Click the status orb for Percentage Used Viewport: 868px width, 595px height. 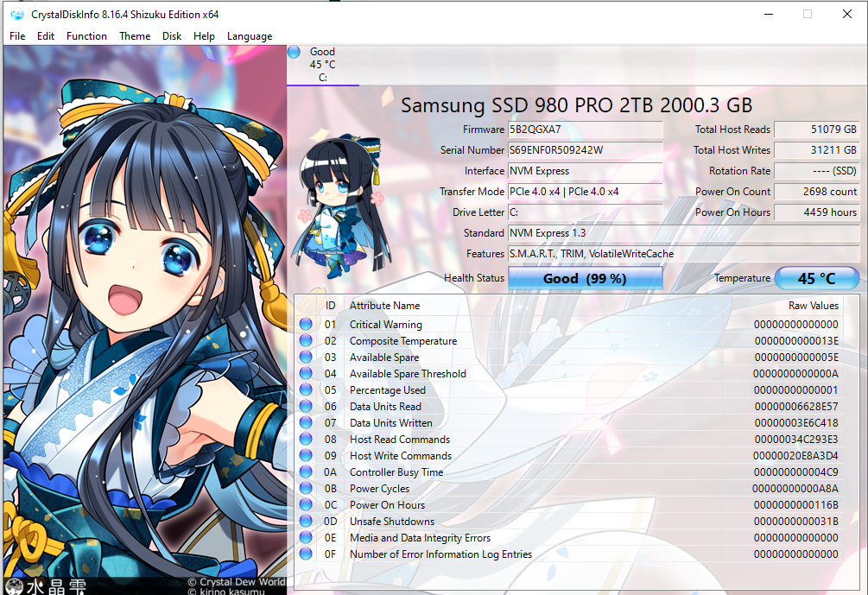(x=306, y=389)
